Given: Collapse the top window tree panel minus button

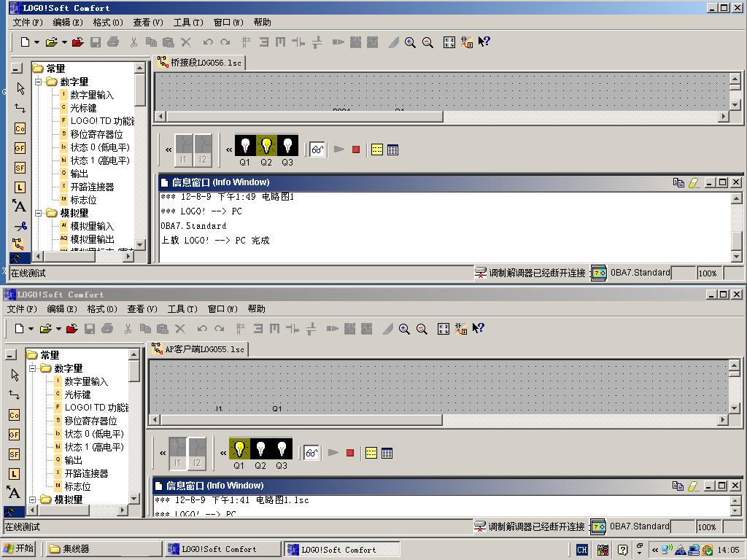Looking at the screenshot, I should click(x=16, y=69).
